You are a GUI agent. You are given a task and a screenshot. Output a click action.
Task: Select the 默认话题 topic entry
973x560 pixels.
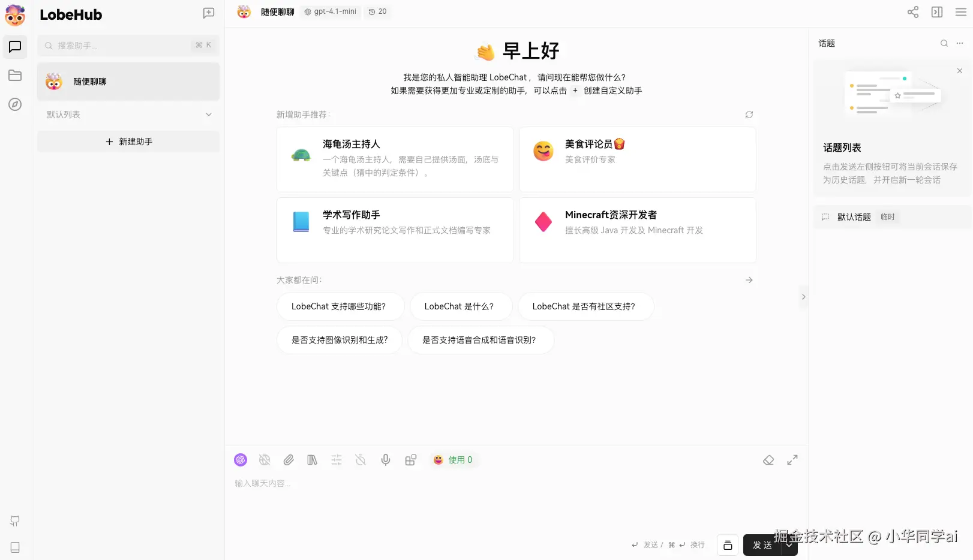click(893, 217)
